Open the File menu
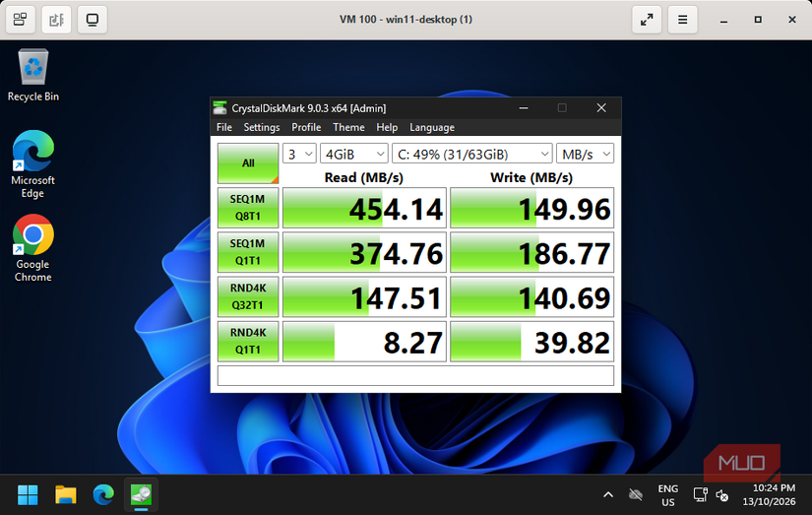This screenshot has width=812, height=515. point(224,127)
